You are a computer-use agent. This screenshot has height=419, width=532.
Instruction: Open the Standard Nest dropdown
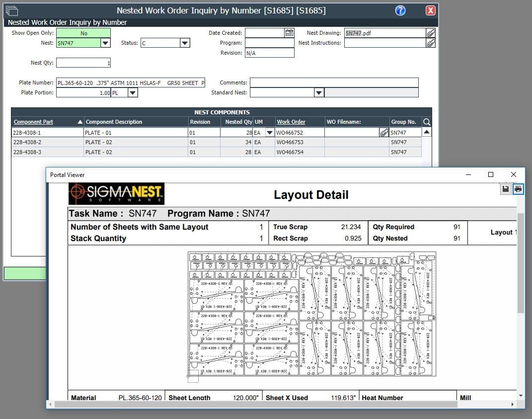(x=319, y=93)
